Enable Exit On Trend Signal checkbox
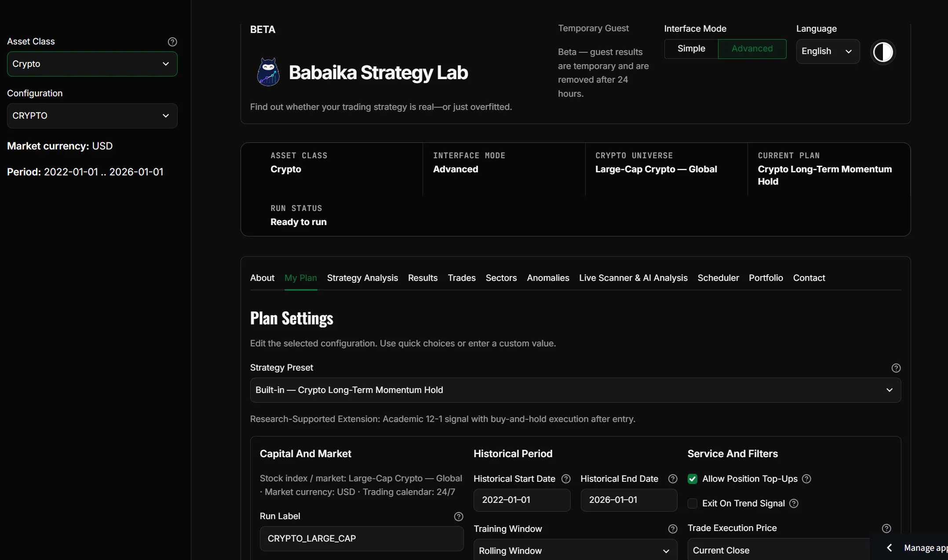The width and height of the screenshot is (948, 560). (693, 503)
